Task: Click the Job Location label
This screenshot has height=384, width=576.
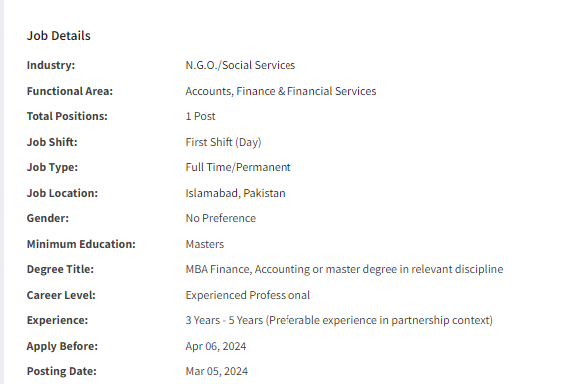Action: [x=62, y=193]
